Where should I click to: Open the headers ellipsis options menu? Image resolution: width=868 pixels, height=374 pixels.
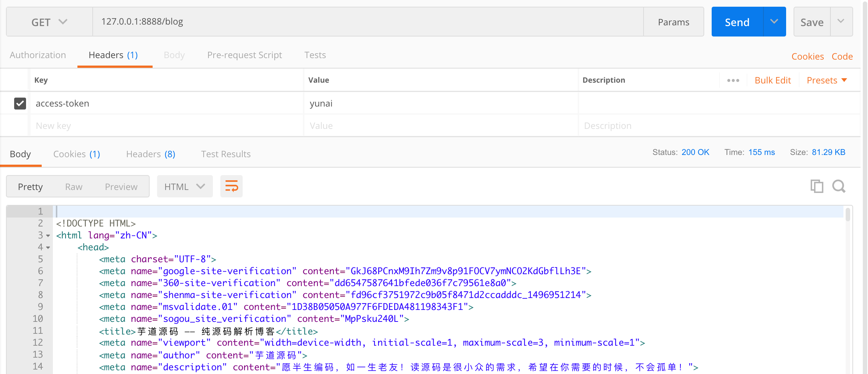tap(733, 80)
